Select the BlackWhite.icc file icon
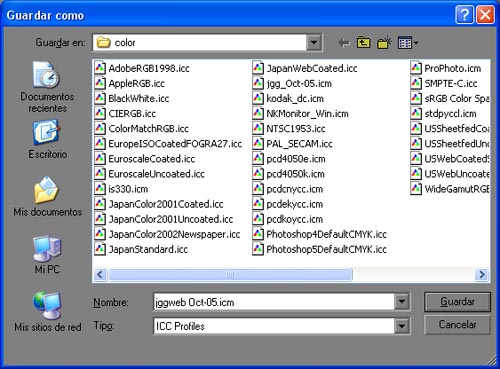500x369 pixels. click(100, 98)
